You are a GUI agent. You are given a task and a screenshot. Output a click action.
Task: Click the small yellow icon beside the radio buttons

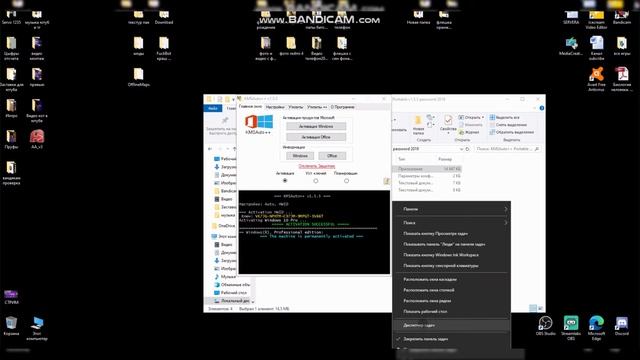(x=386, y=181)
